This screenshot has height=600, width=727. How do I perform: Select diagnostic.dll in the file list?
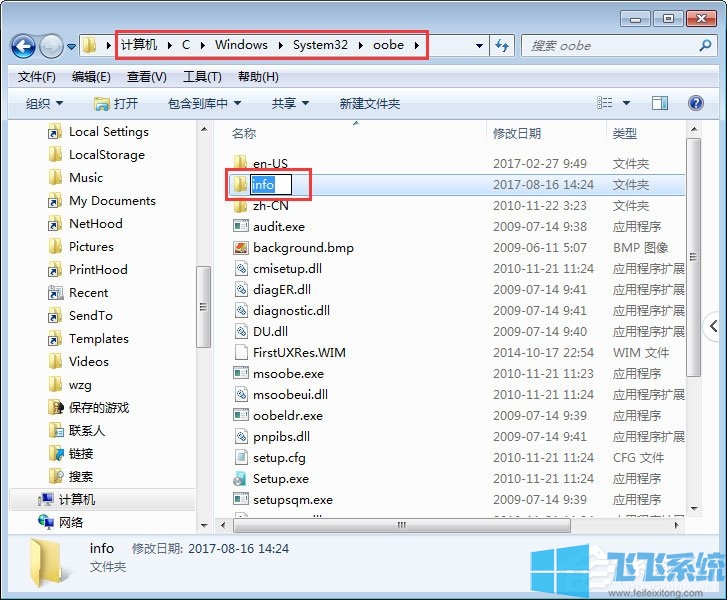pyautogui.click(x=292, y=311)
